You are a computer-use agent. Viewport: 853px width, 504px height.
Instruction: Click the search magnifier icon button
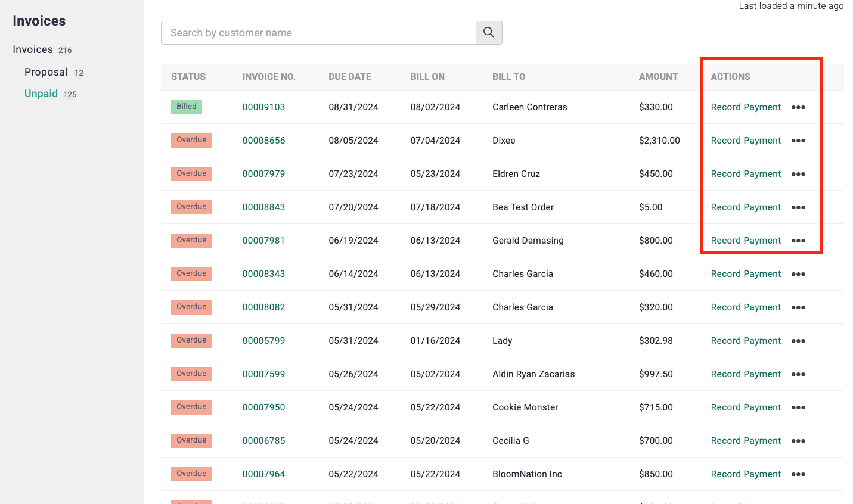click(489, 33)
